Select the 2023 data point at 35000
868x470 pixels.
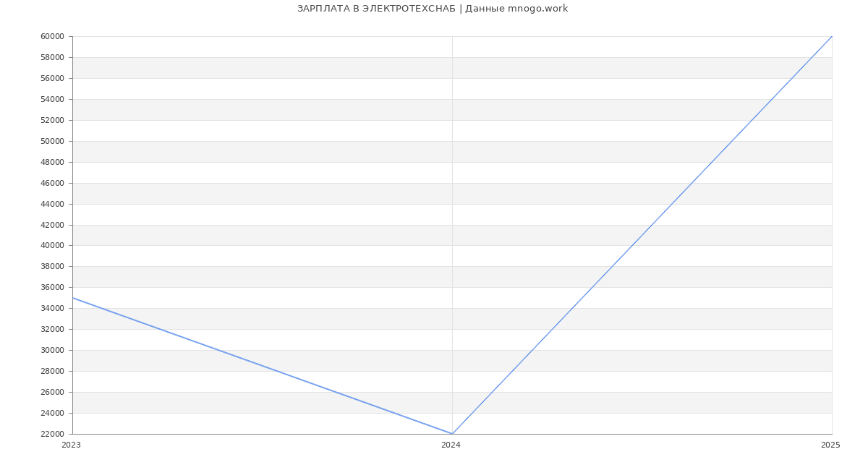(73, 298)
